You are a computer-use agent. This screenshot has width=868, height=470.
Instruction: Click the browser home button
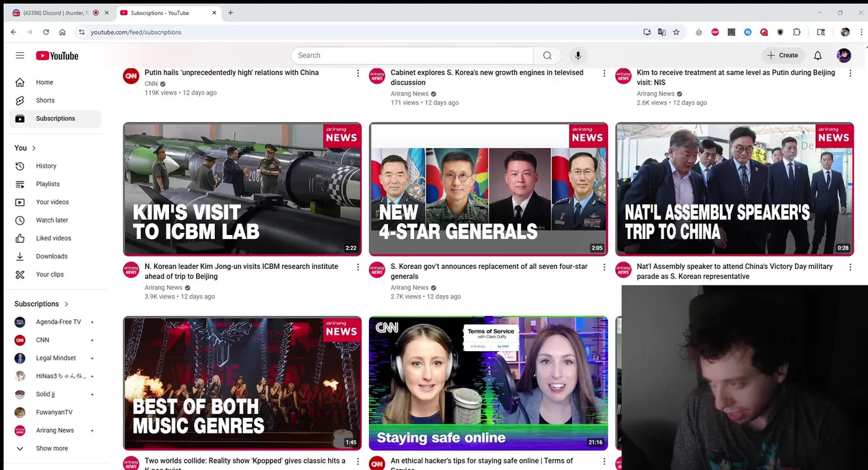click(x=62, y=32)
